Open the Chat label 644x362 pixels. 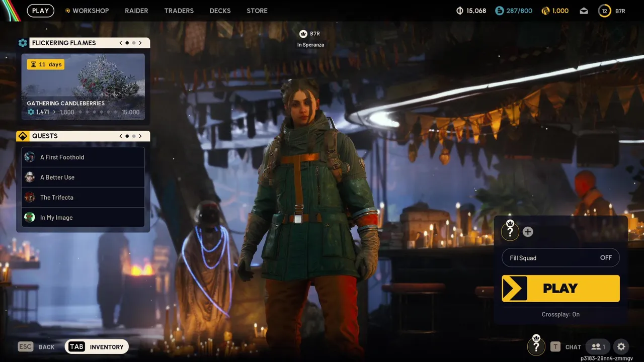click(x=573, y=347)
